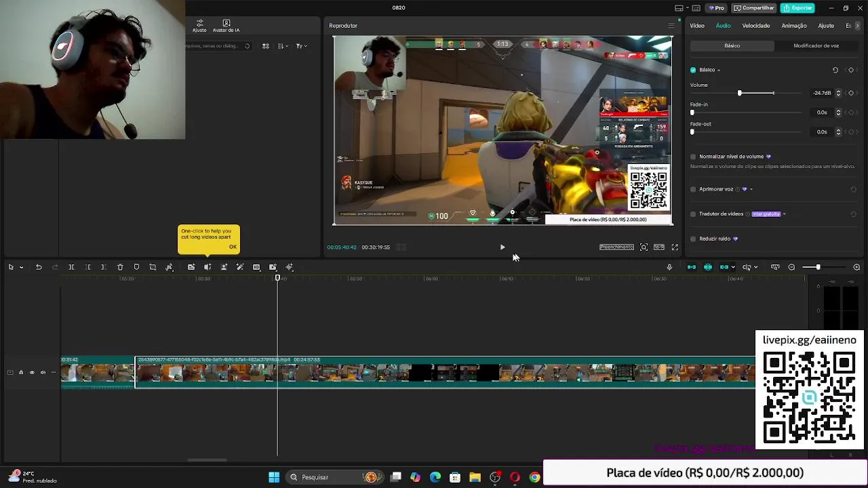This screenshot has height=488, width=868.
Task: Open Avatar de IA panel
Action: [x=226, y=26]
